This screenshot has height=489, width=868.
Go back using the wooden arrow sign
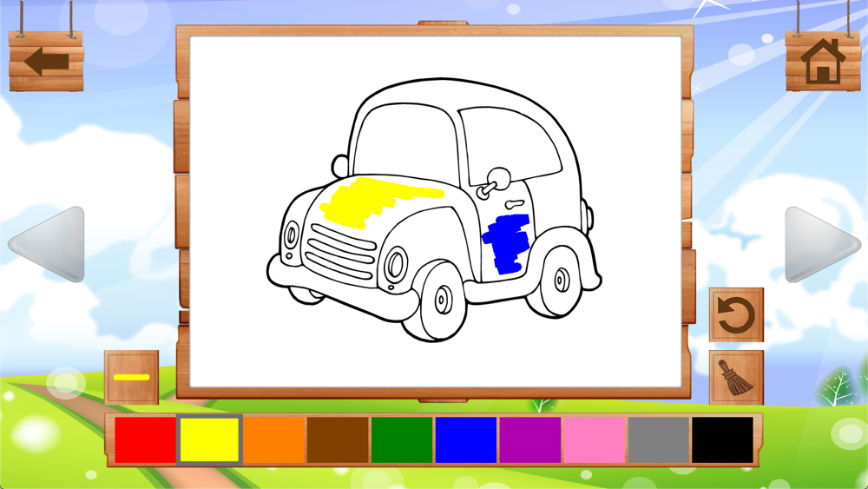click(46, 61)
